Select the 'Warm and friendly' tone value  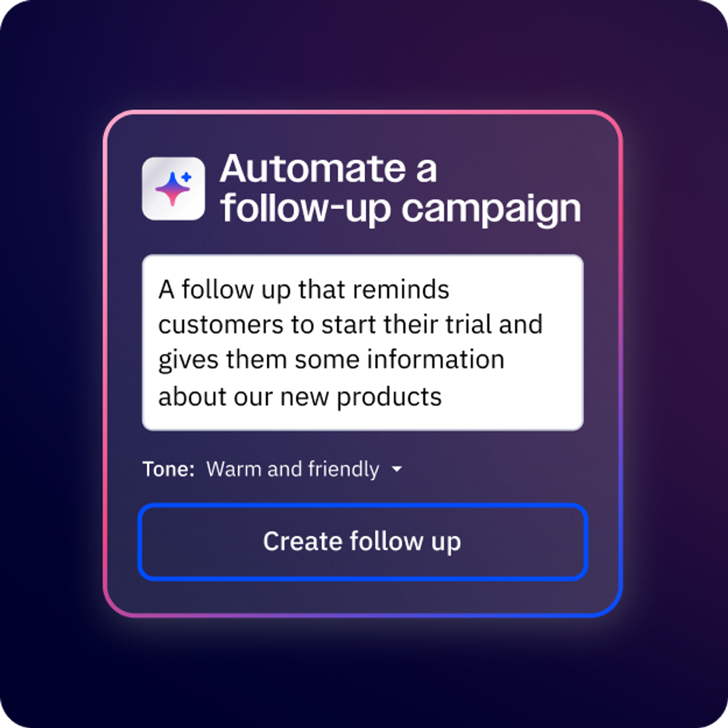(293, 469)
